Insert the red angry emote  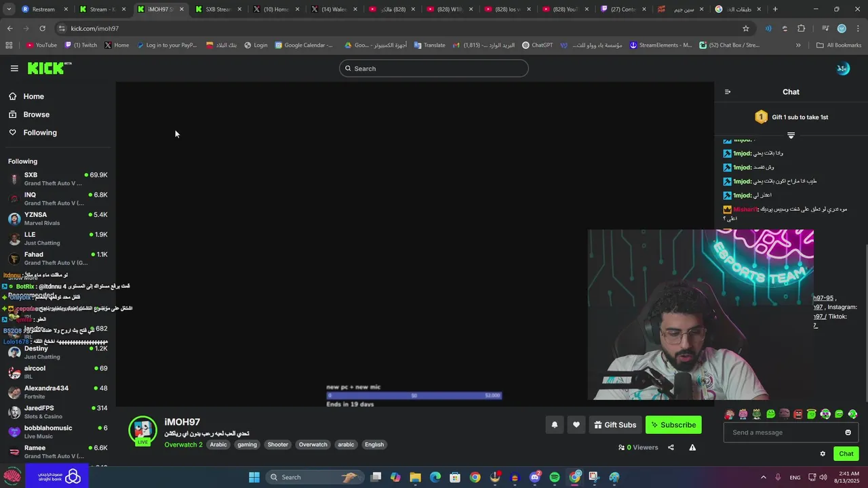(x=798, y=414)
